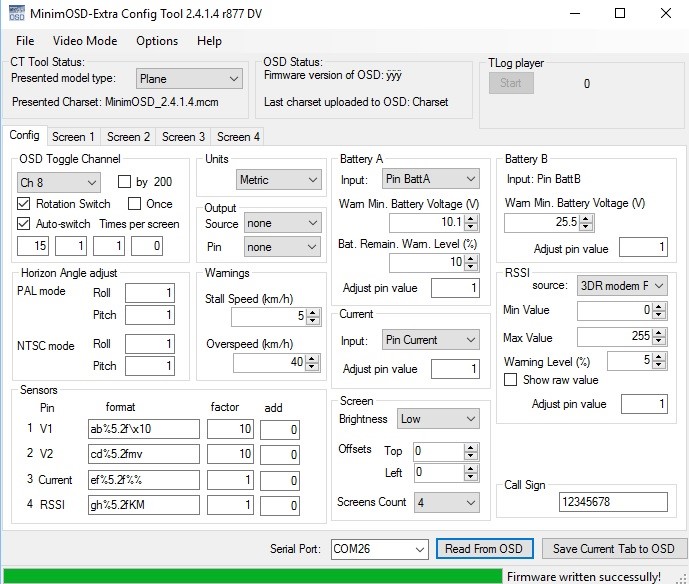The width and height of the screenshot is (689, 584).
Task: Toggle the Auto-switch checkbox
Action: click(x=25, y=224)
